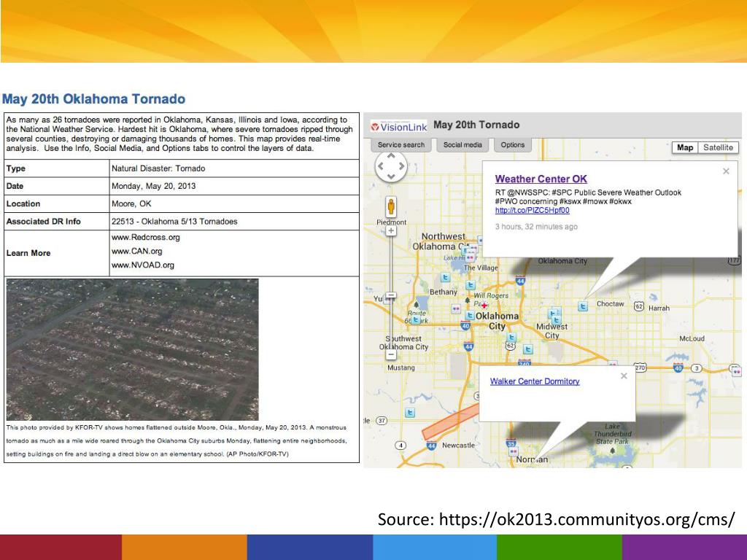The height and width of the screenshot is (560, 747).
Task: Pan the map up with the top arrow
Action: (391, 156)
